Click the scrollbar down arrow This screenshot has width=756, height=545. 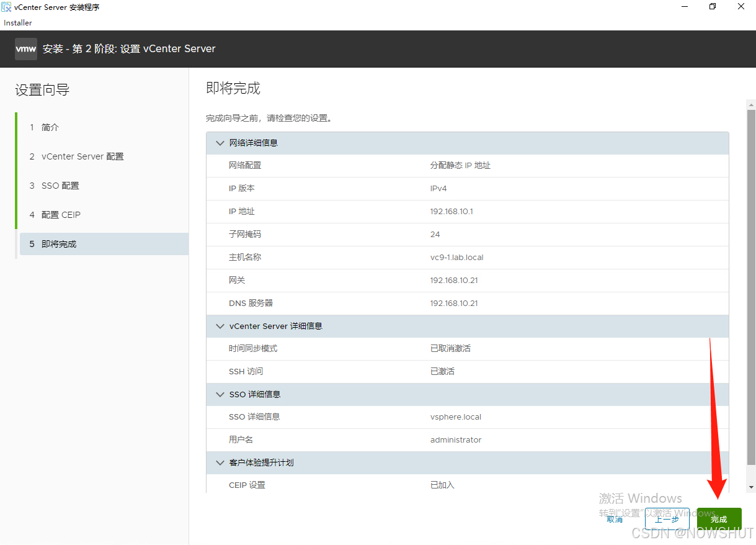point(751,488)
